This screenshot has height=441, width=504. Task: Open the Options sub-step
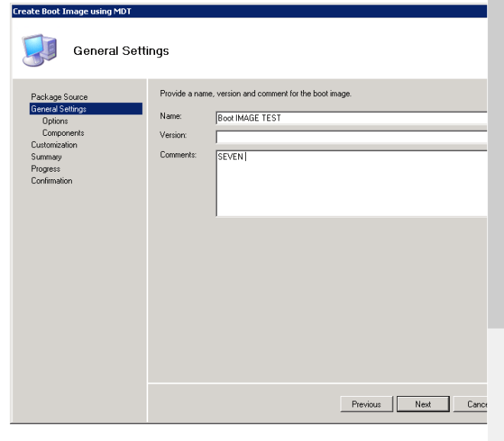point(54,121)
